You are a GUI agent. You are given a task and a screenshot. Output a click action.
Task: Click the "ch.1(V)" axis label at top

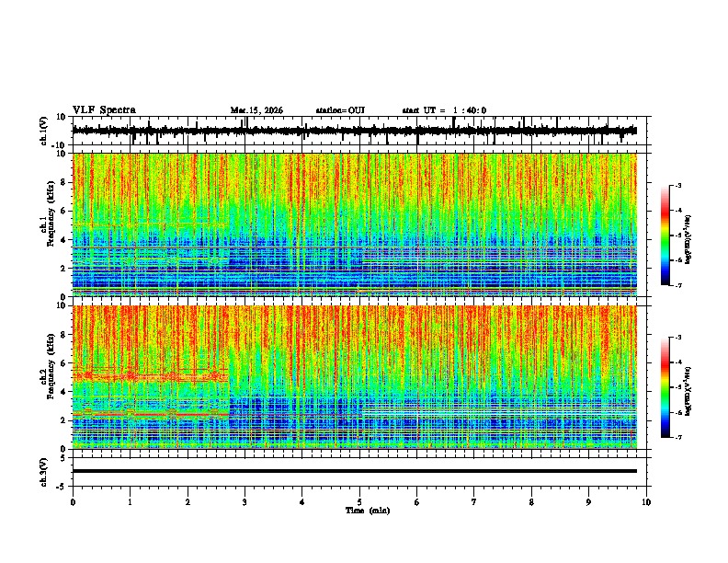tap(44, 131)
